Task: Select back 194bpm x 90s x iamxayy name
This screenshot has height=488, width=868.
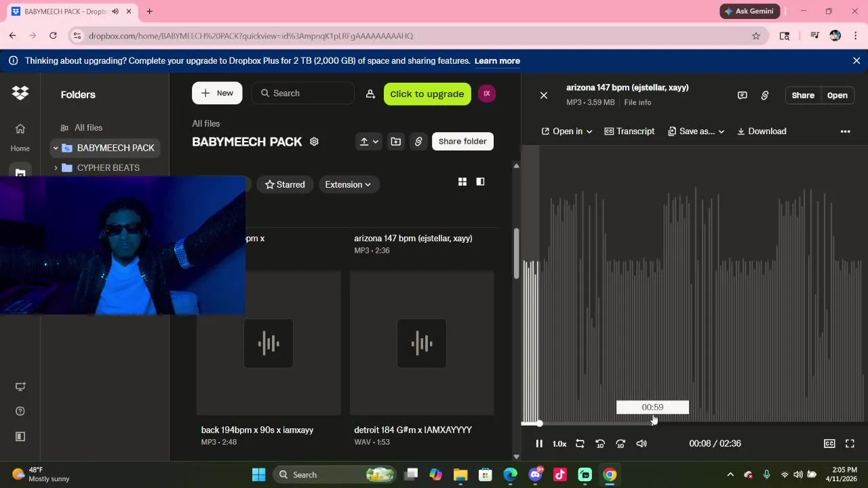Action: click(257, 430)
